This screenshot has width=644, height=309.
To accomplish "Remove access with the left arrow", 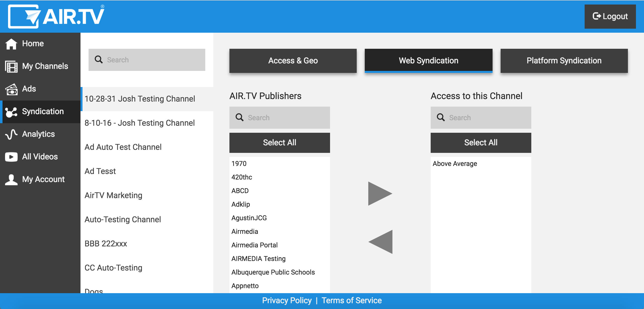I will [x=380, y=242].
